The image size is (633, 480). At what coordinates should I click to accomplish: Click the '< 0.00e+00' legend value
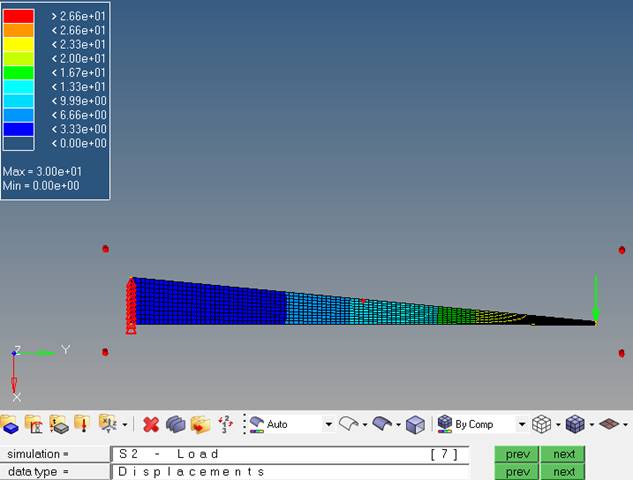[79, 143]
